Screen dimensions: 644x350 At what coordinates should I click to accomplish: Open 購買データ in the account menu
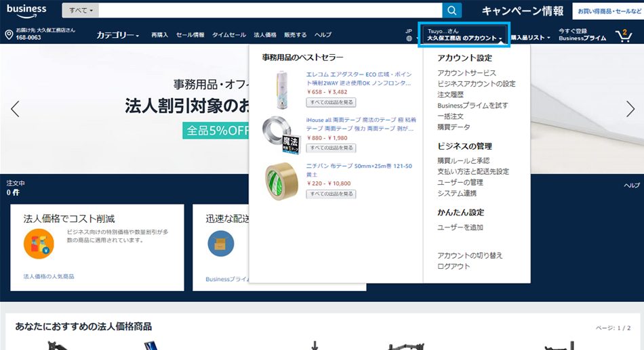point(454,127)
